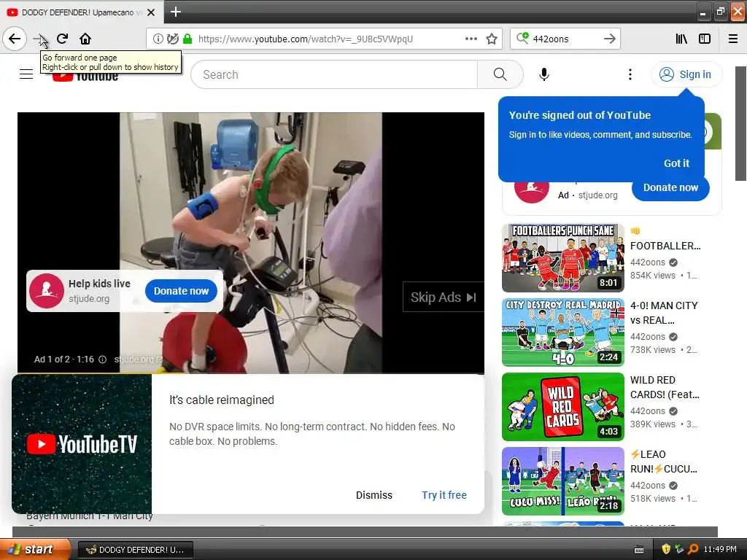This screenshot has width=747, height=560.
Task: Click Try it free for YouTube TV
Action: [444, 495]
